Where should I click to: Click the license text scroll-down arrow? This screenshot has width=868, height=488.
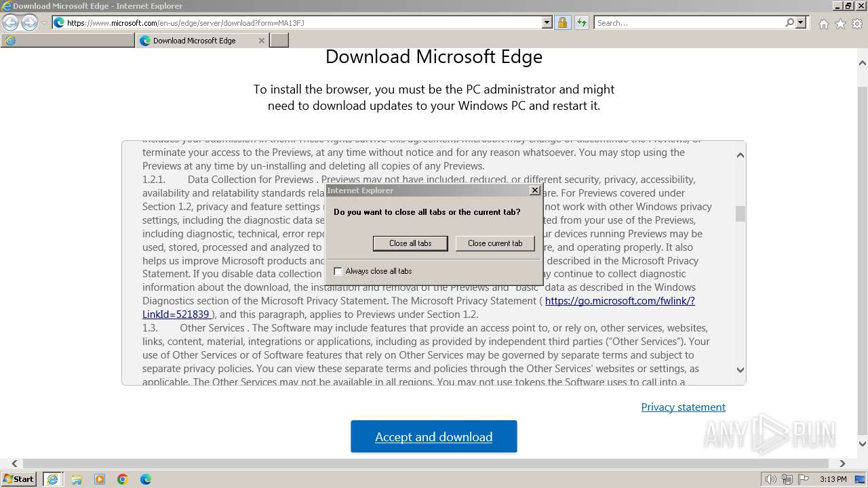pos(740,370)
